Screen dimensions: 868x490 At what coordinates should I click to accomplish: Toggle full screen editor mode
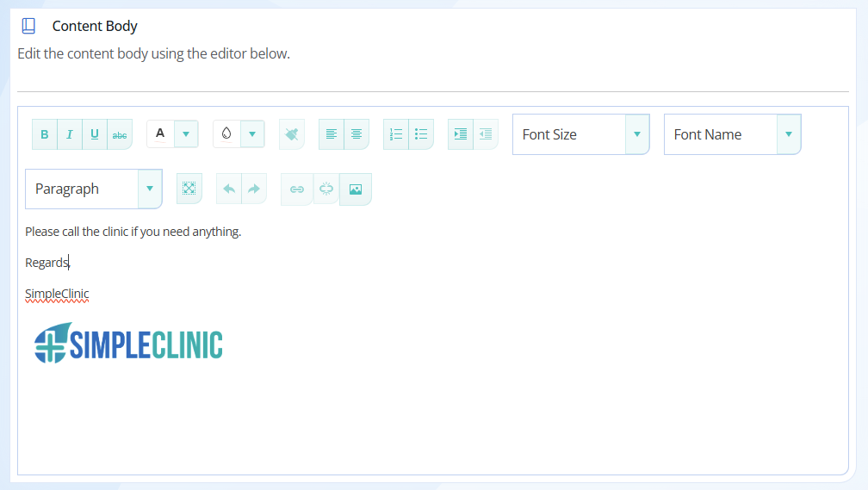pyautogui.click(x=189, y=189)
